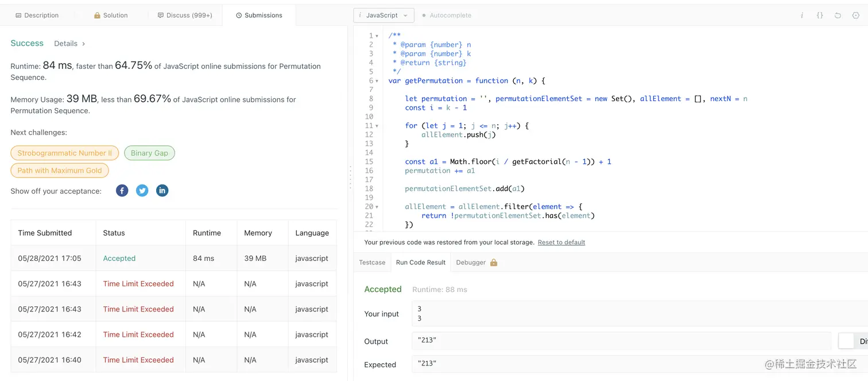
Task: Open the JavaScript language dropdown
Action: pos(383,16)
